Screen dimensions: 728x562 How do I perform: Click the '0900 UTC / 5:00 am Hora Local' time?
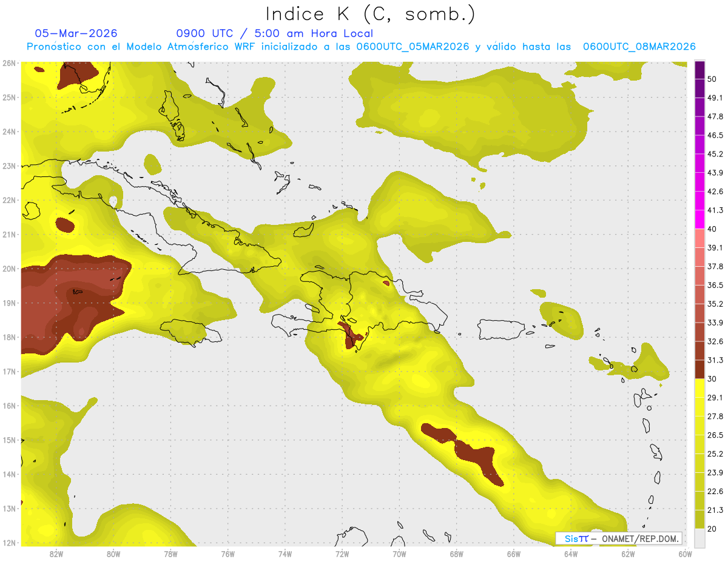click(x=274, y=33)
